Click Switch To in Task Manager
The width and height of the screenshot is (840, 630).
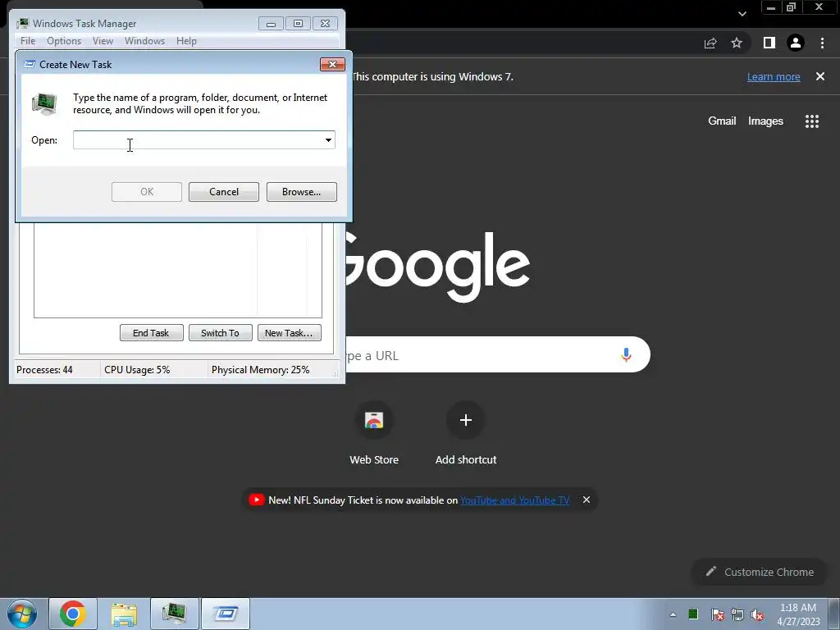click(220, 333)
